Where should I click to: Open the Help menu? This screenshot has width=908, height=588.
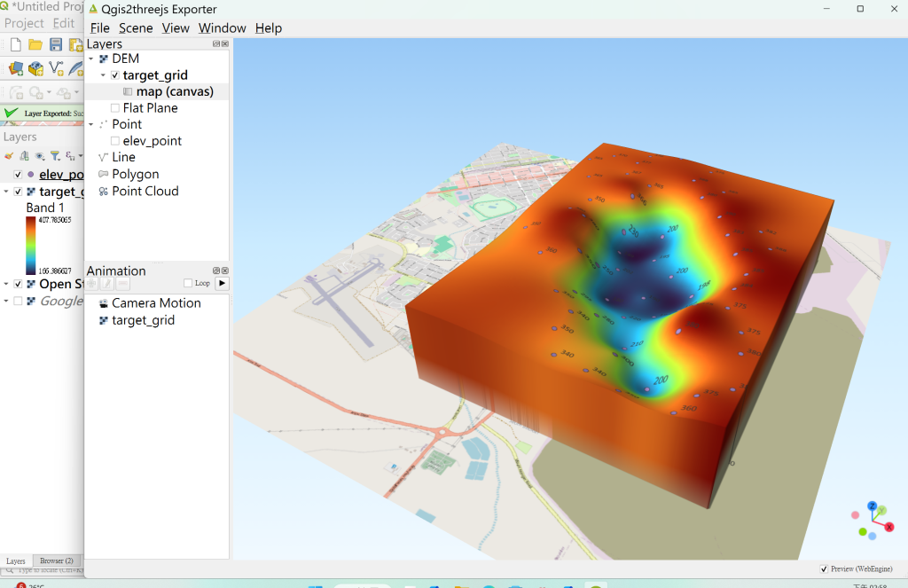click(x=269, y=27)
